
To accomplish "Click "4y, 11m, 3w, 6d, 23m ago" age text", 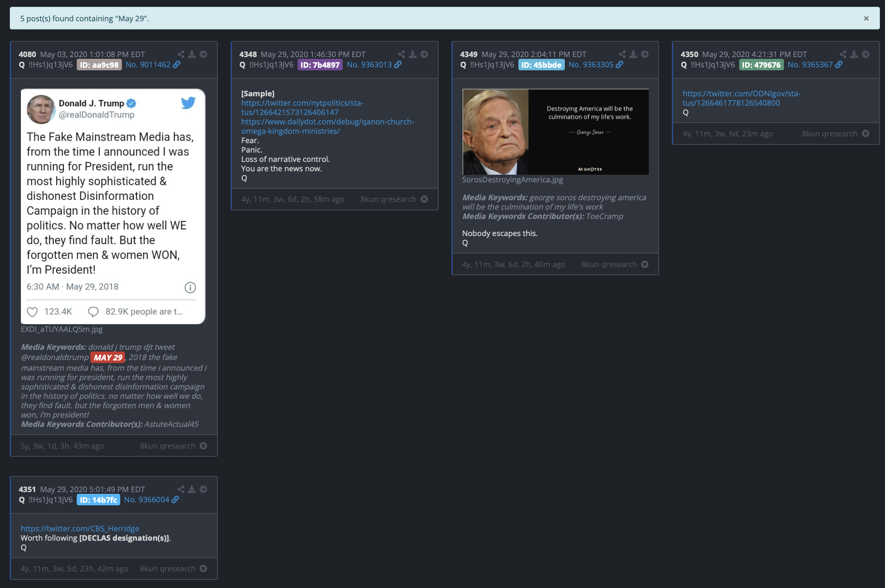I will [x=728, y=133].
